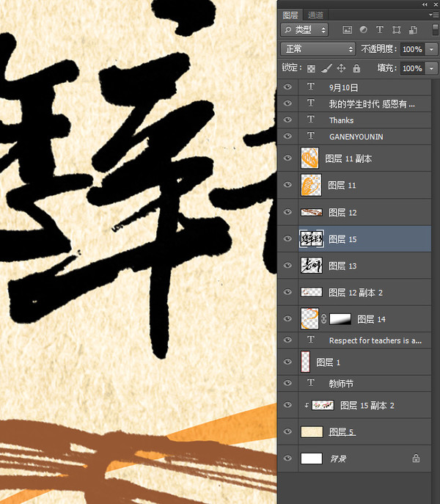
Task: Click the 图层 15 副本 2 thumbnail
Action: (x=323, y=405)
